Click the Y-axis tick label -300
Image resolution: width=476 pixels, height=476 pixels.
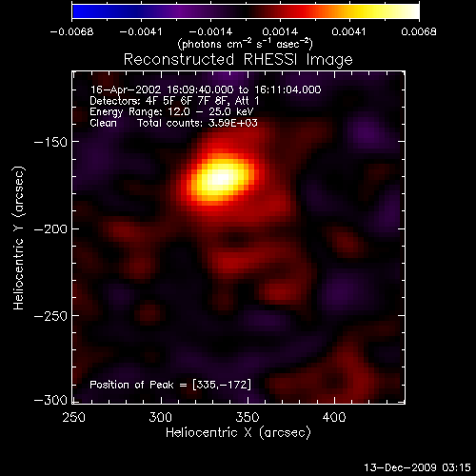(x=50, y=400)
